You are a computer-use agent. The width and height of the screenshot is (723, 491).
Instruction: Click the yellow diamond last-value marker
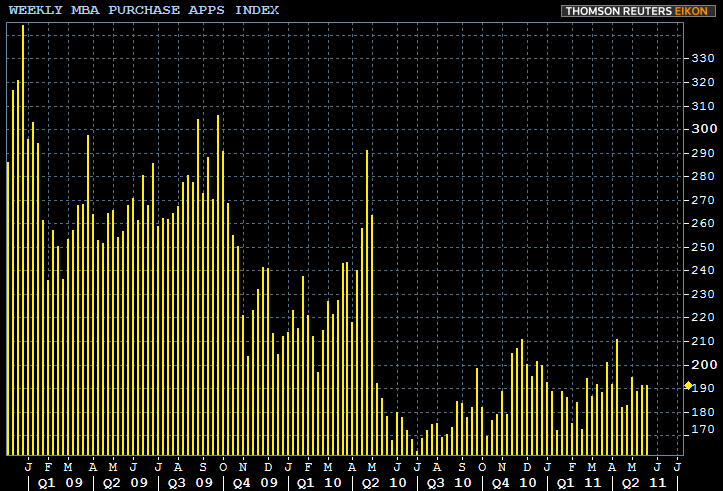(688, 386)
